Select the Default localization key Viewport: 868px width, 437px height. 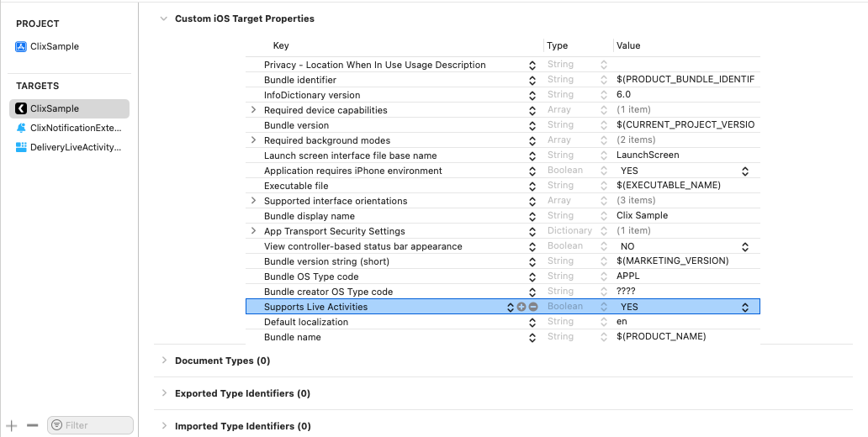tap(306, 322)
